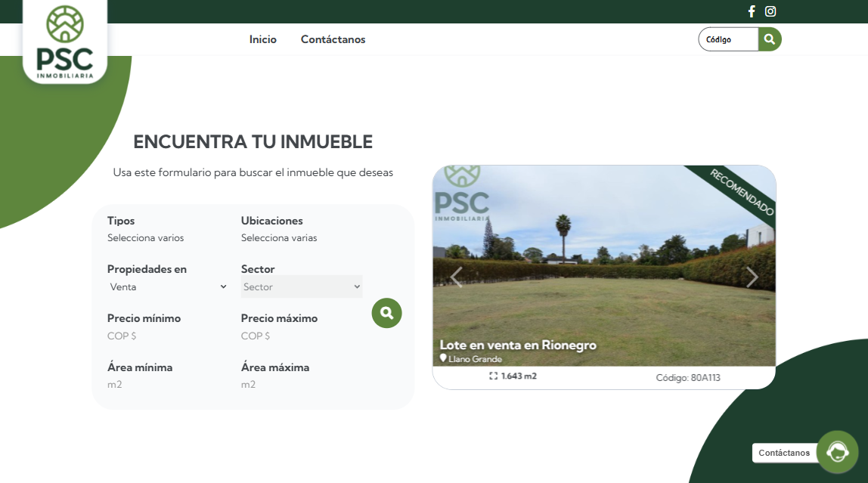Click the round green search form button
868x483 pixels.
pyautogui.click(x=386, y=313)
